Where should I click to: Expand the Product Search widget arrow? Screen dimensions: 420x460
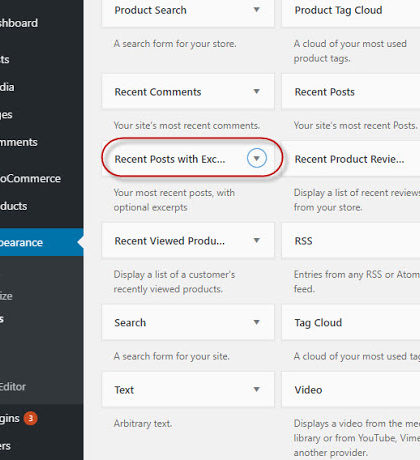(257, 10)
